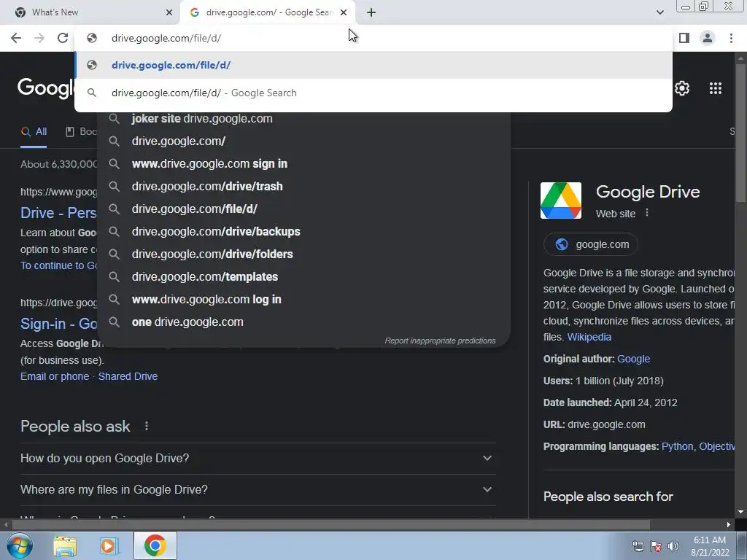The height and width of the screenshot is (560, 747).
Task: Click the vertical scrollbar thumb
Action: point(741,133)
